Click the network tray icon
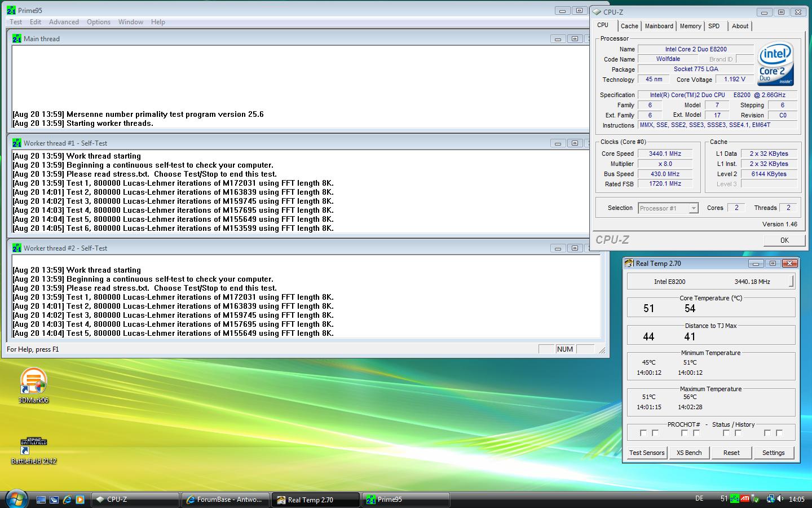The width and height of the screenshot is (812, 508). 770,499
